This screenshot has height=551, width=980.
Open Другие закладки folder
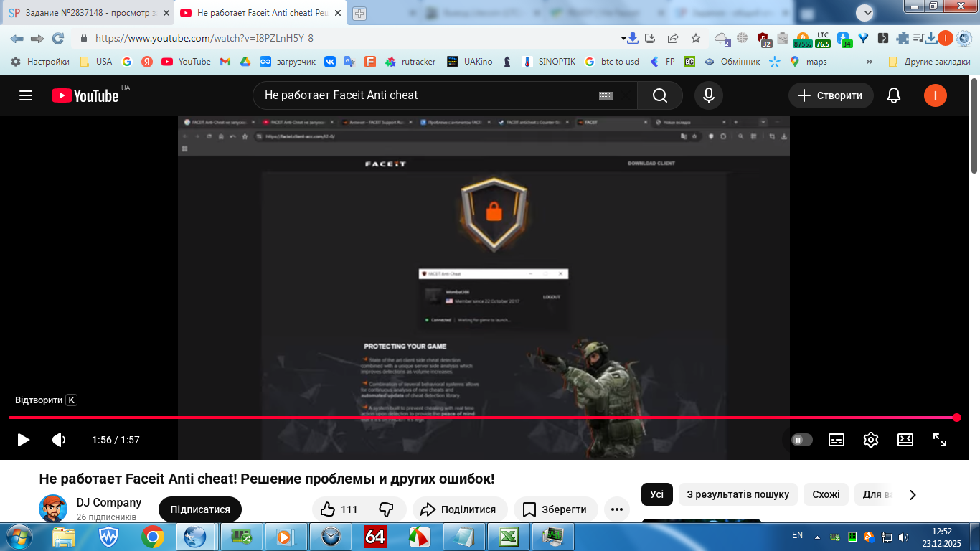pyautogui.click(x=929, y=62)
